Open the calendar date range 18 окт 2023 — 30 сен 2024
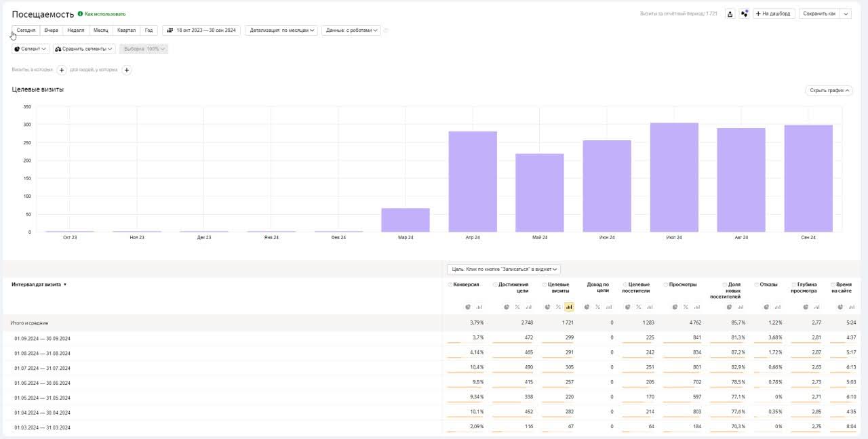Viewport: 868px width, 439px height. pos(201,30)
